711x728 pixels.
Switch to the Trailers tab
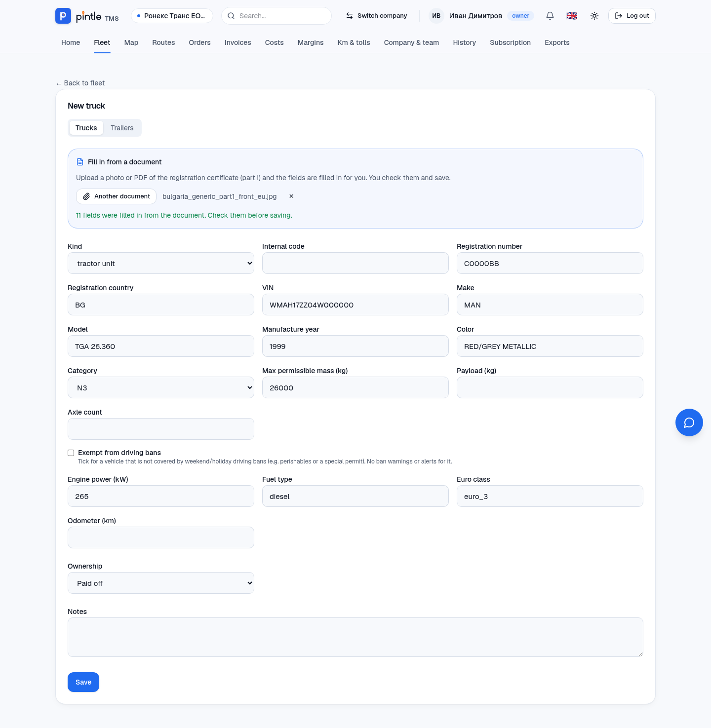122,128
